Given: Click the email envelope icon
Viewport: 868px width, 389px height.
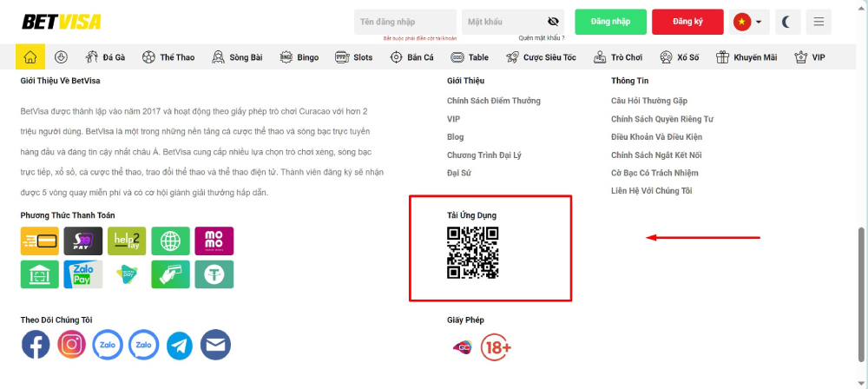Looking at the screenshot, I should [x=215, y=345].
